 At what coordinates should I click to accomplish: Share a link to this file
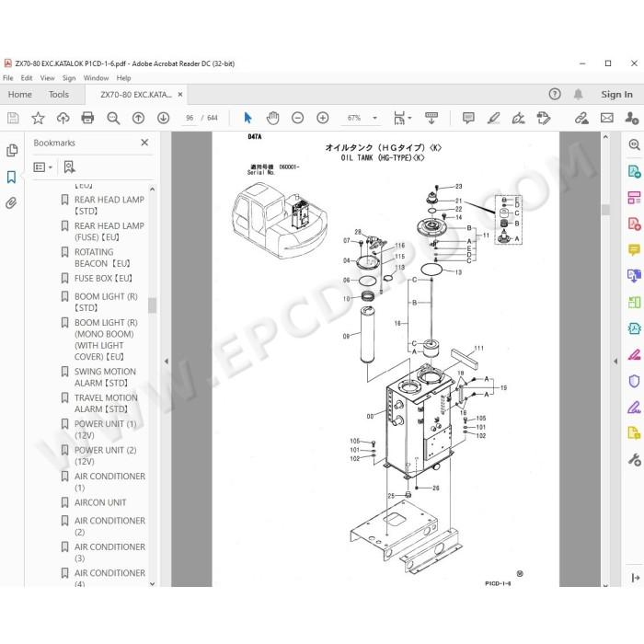pos(581,119)
